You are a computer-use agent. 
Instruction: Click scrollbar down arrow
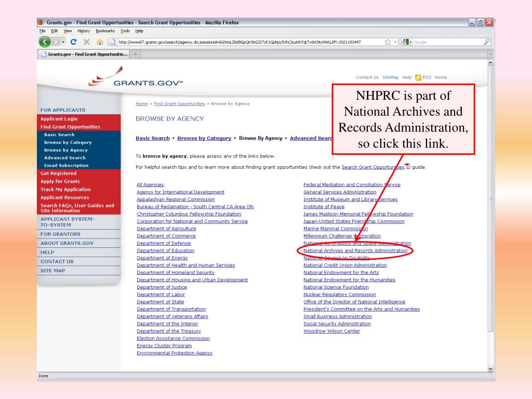point(490,368)
